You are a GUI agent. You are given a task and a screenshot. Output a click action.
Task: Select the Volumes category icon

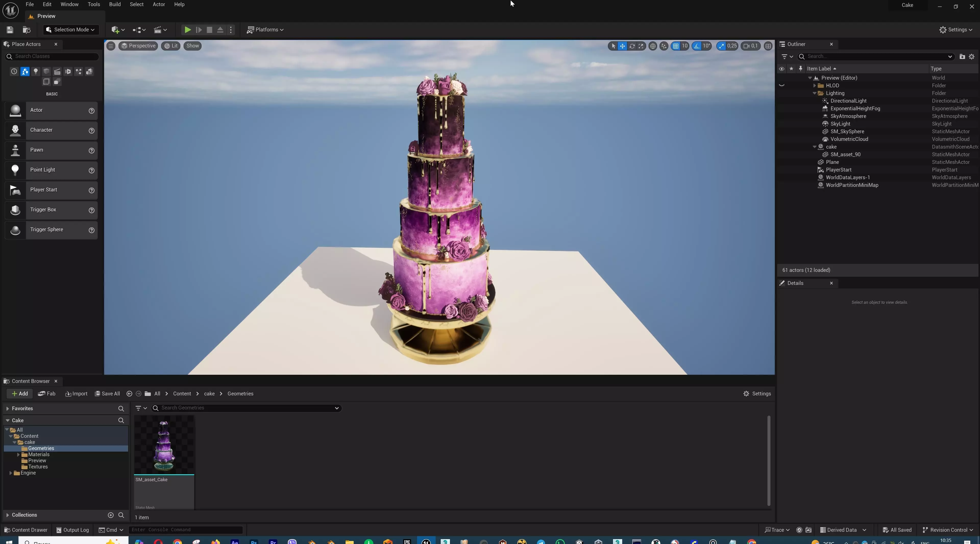pos(46,82)
